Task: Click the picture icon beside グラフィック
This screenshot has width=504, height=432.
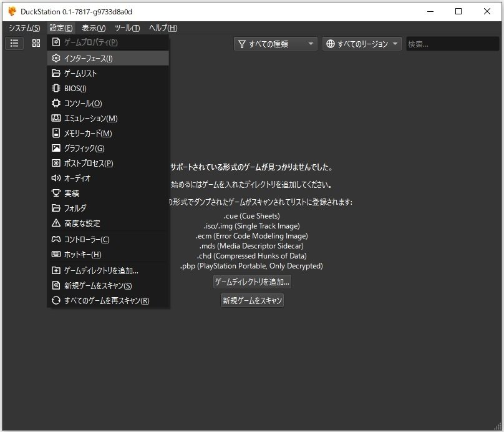Action: point(56,148)
